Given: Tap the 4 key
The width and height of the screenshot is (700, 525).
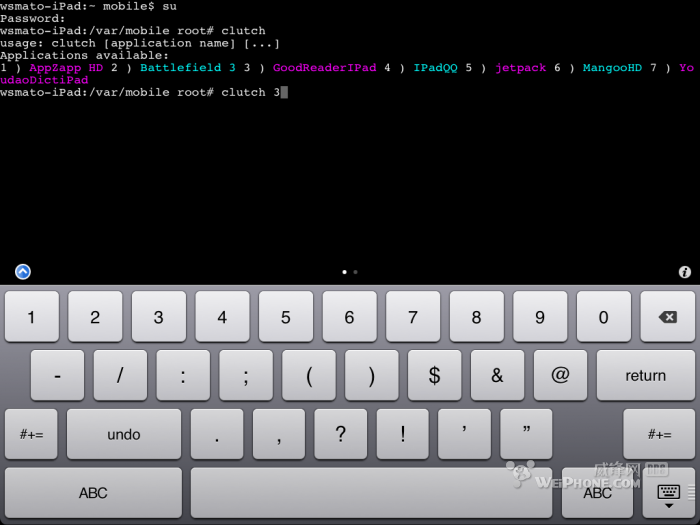Looking at the screenshot, I should click(222, 317).
